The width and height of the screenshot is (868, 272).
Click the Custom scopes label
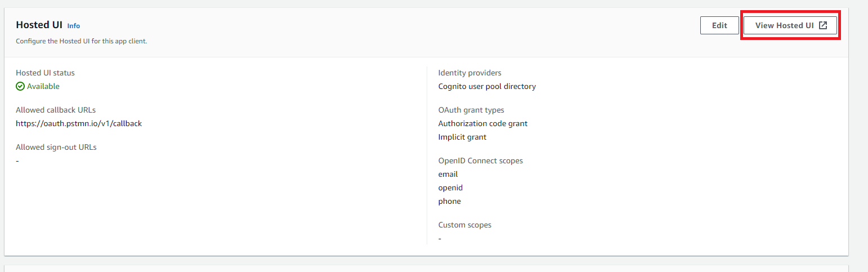pyautogui.click(x=464, y=225)
